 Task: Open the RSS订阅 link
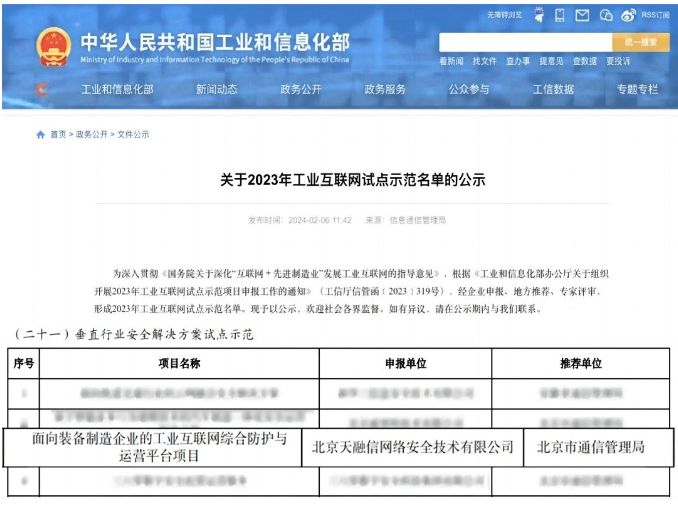(x=655, y=15)
